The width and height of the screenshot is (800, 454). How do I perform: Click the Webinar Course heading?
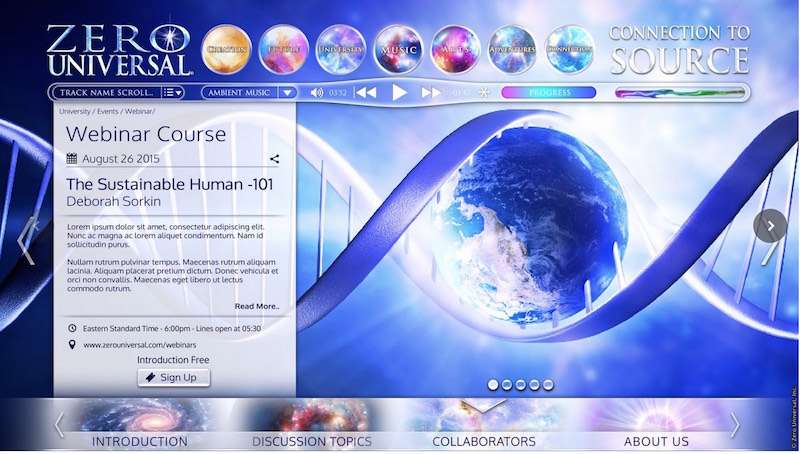(146, 134)
